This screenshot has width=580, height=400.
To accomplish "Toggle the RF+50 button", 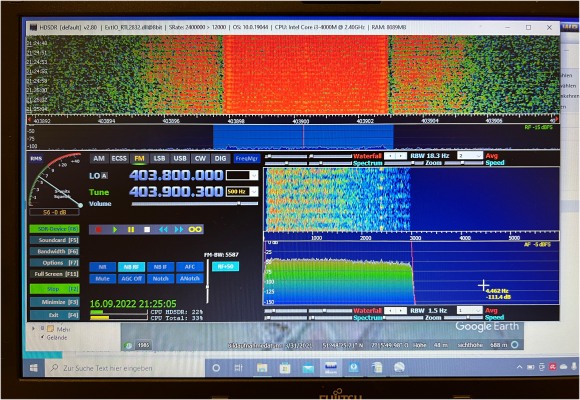I will 225,266.
